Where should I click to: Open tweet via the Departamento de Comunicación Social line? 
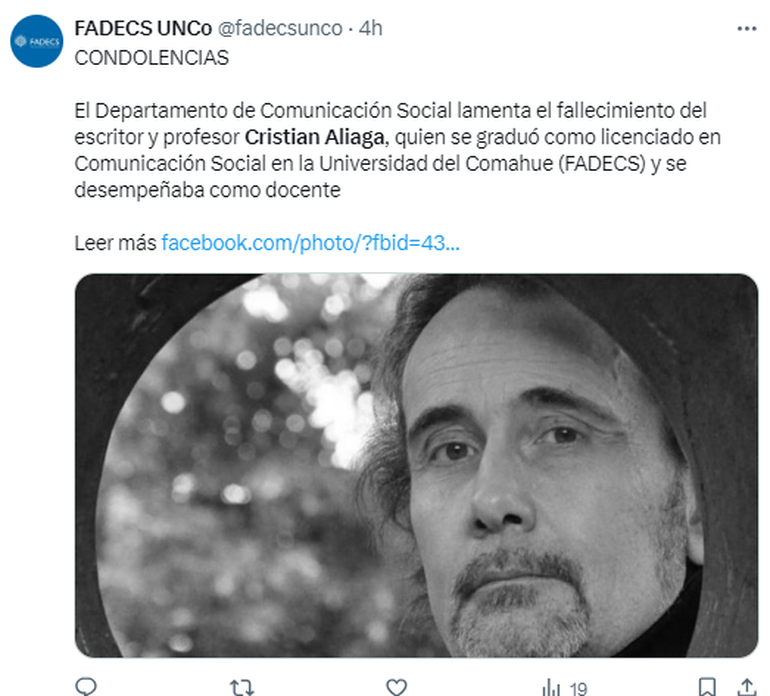(x=390, y=111)
